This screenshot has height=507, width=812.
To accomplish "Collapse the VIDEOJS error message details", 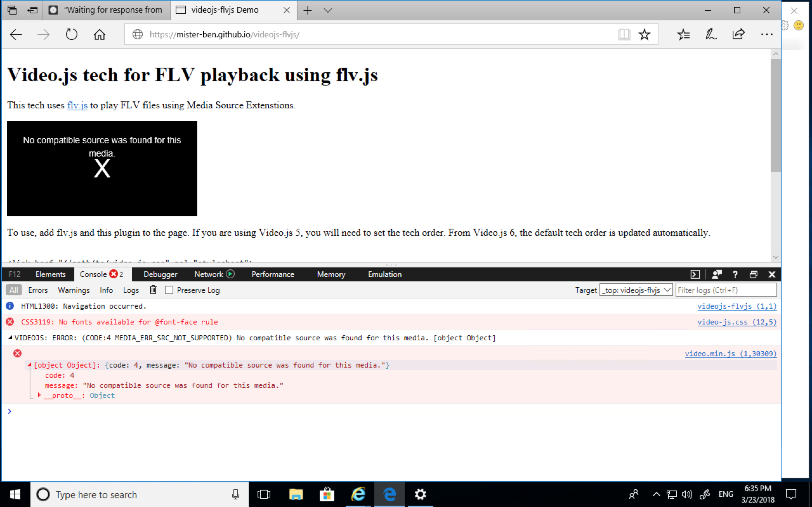I will (x=10, y=337).
